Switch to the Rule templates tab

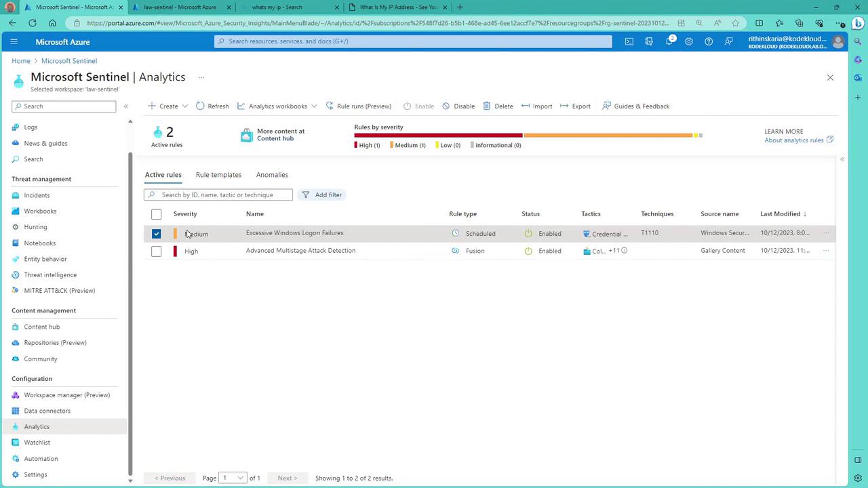[218, 175]
